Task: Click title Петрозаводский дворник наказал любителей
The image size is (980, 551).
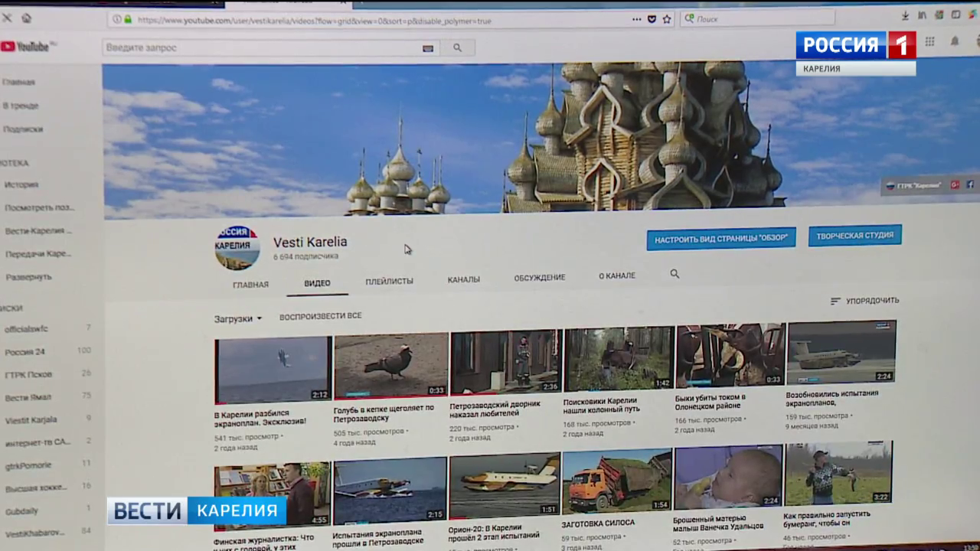Action: 495,409
